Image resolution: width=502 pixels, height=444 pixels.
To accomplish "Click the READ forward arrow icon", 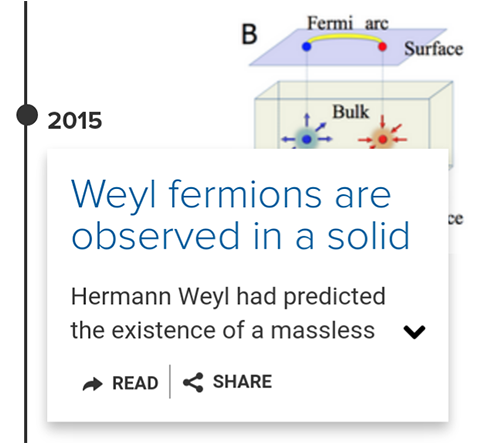I will 92,384.
